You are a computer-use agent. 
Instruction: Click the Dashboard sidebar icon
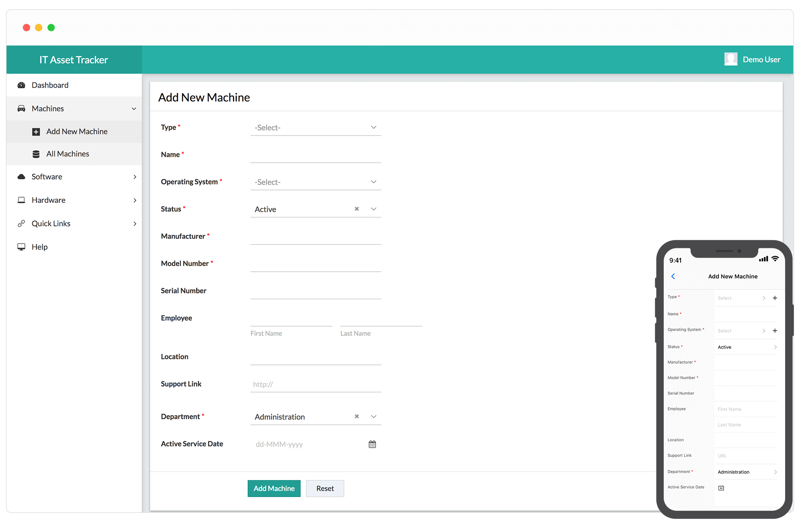[x=21, y=85]
